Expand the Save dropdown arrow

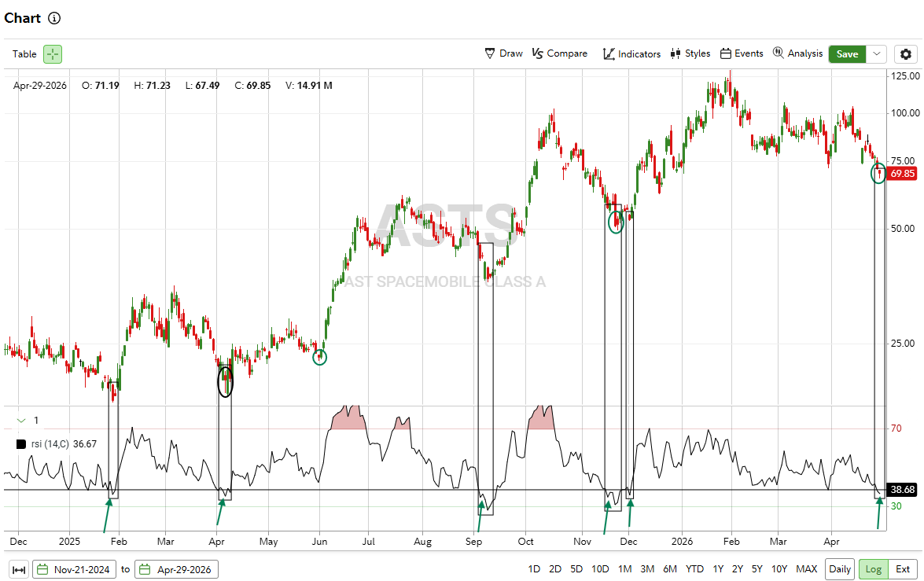tap(877, 54)
